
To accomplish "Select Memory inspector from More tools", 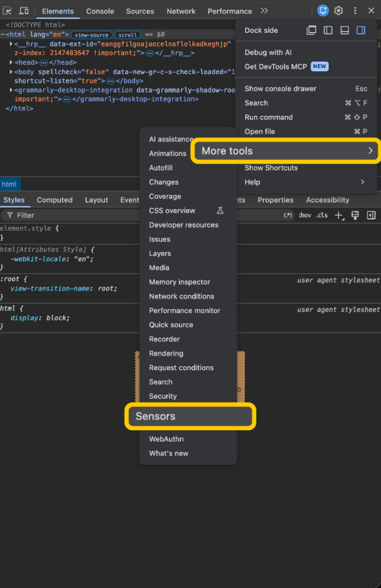I will tap(188, 282).
